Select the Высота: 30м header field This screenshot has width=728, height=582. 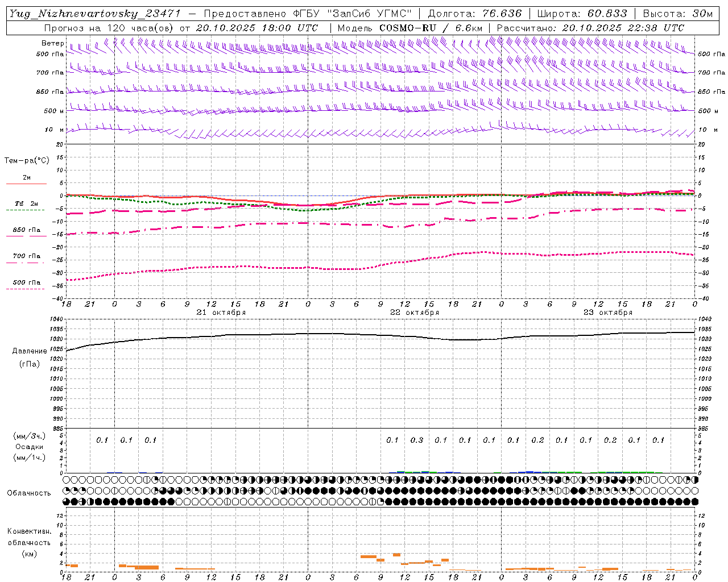point(677,13)
